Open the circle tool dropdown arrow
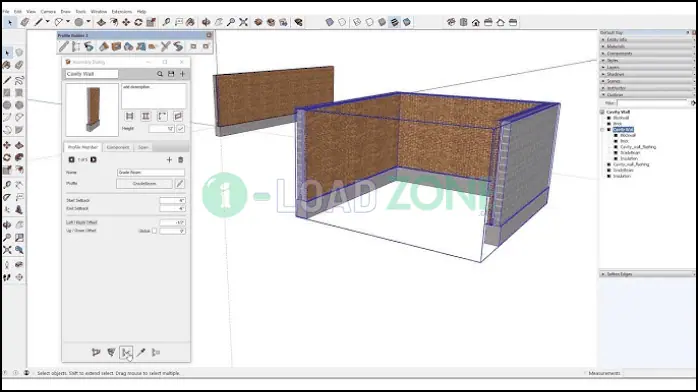Viewport: 698px width, 392px height. coord(88,22)
